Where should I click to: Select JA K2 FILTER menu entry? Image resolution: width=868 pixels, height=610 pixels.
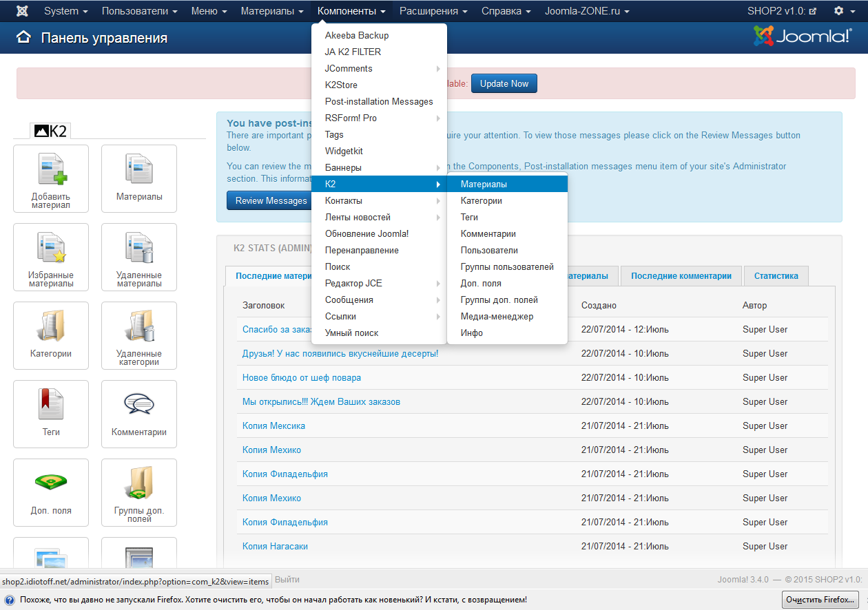pos(379,52)
